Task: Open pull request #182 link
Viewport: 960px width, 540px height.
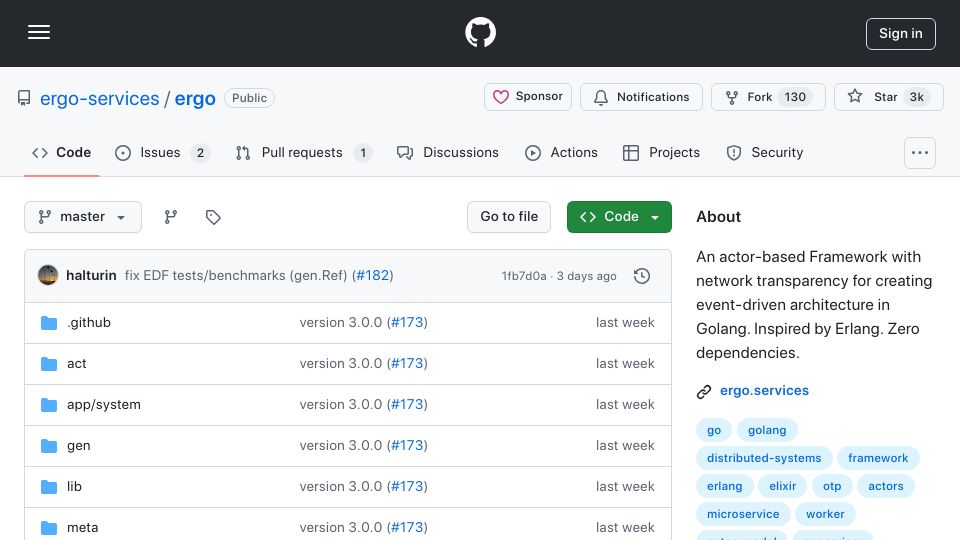Action: tap(373, 276)
